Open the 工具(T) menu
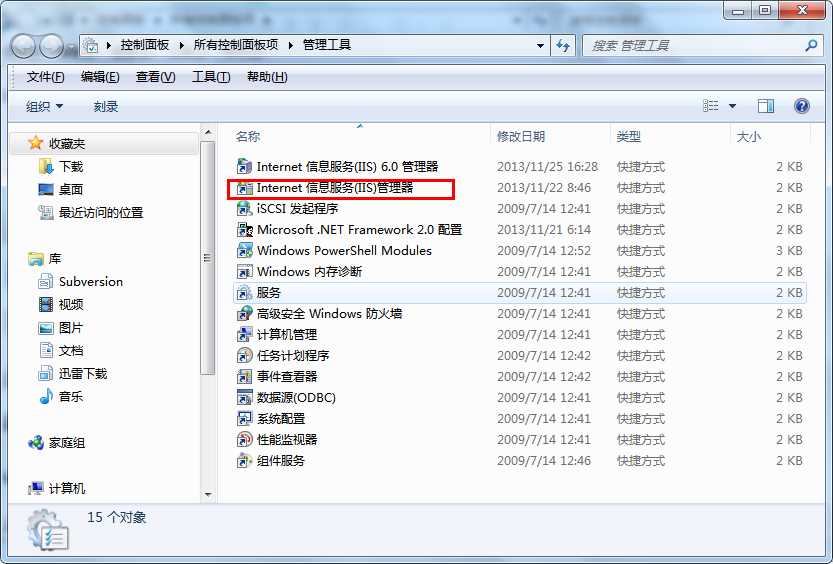 pyautogui.click(x=211, y=77)
